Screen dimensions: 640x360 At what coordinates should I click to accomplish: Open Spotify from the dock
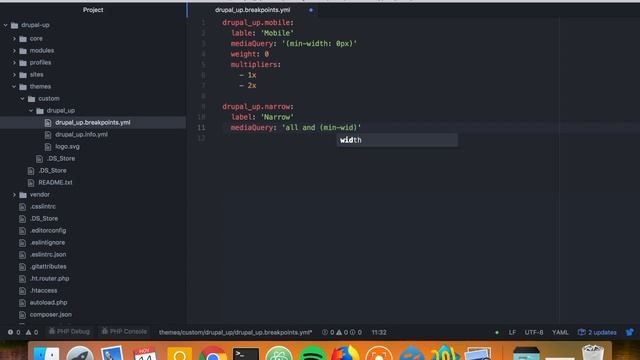click(312, 353)
